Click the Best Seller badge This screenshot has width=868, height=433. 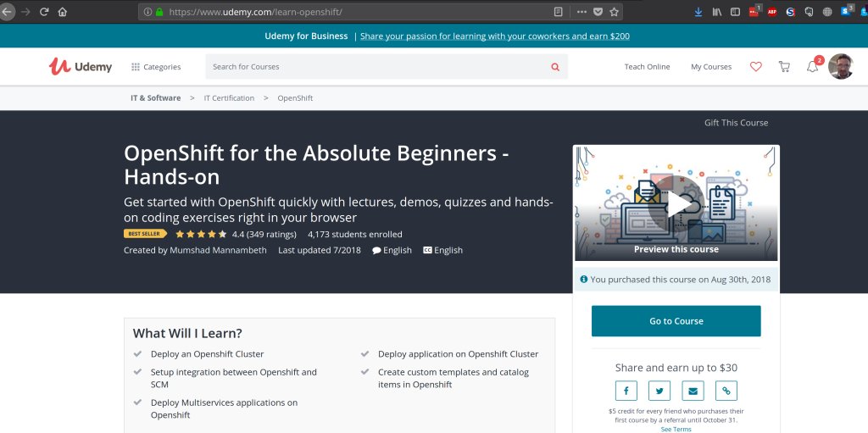(x=145, y=234)
